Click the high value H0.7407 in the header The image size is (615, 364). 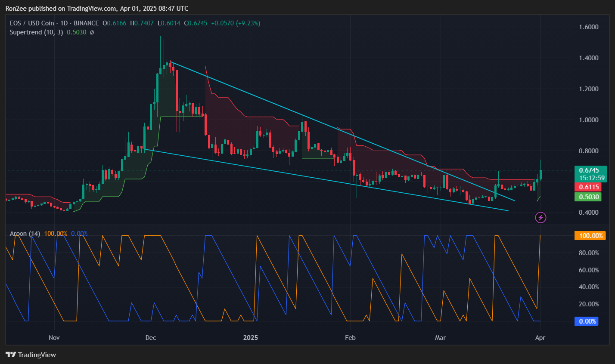(142, 23)
